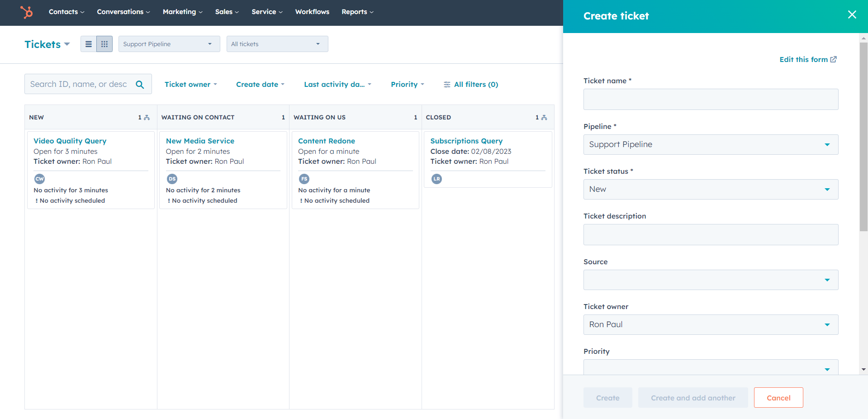868x419 pixels.
Task: Click the external link icon beside Edit this form
Action: coord(834,59)
